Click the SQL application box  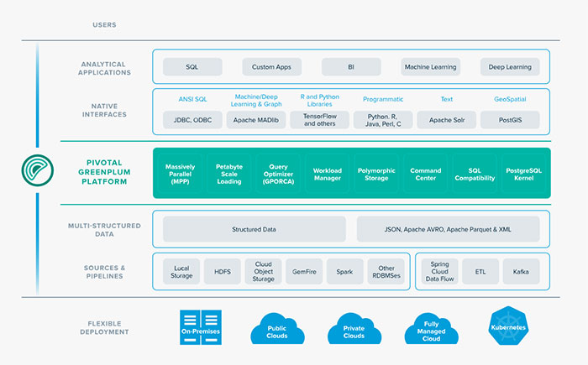(192, 67)
